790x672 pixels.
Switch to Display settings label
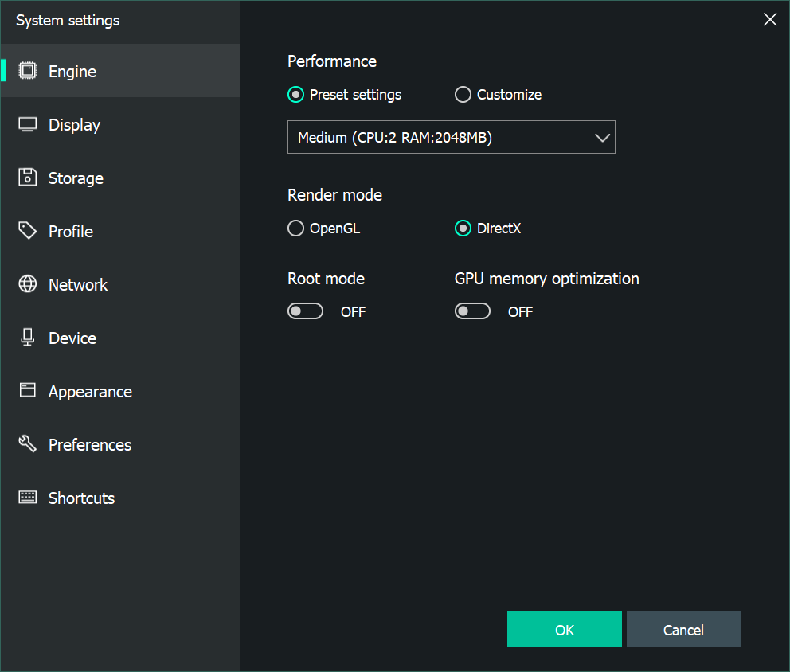[75, 125]
